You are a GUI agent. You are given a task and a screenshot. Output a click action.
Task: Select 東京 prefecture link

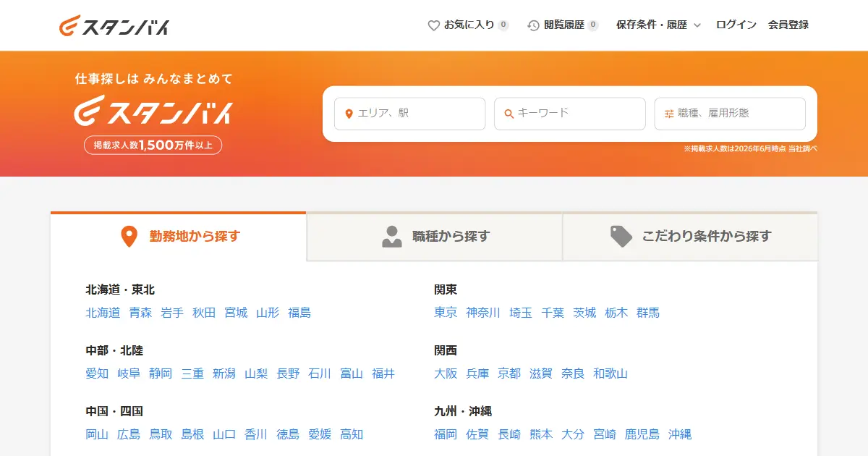point(446,313)
